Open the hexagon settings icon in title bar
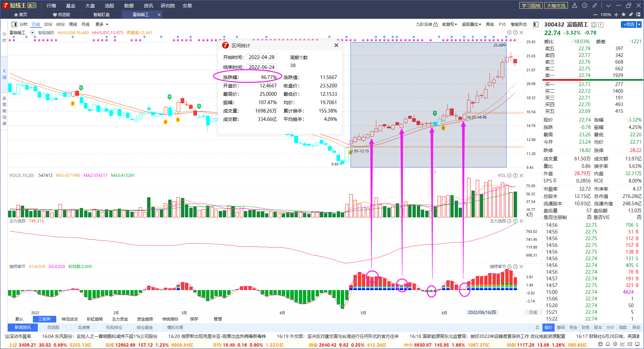 click(585, 5)
